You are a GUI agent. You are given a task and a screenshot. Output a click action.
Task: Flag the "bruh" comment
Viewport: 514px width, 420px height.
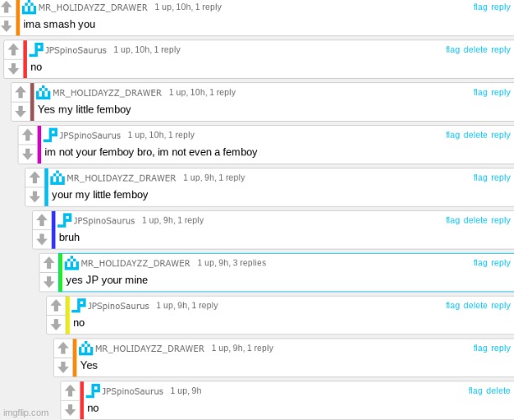453,220
